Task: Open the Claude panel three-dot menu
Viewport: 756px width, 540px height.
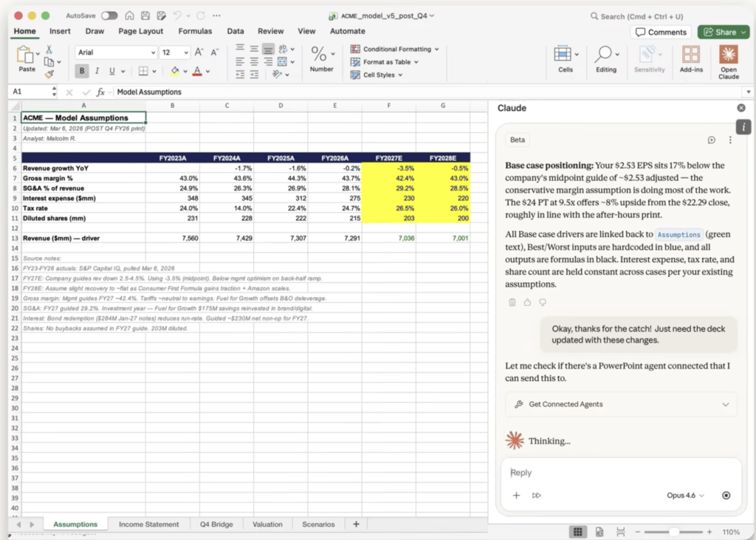Action: [x=730, y=140]
